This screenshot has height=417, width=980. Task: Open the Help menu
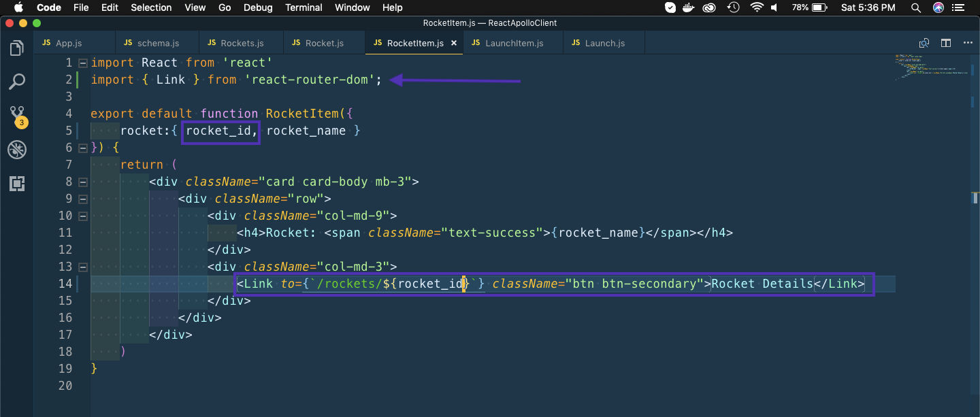[x=393, y=7]
